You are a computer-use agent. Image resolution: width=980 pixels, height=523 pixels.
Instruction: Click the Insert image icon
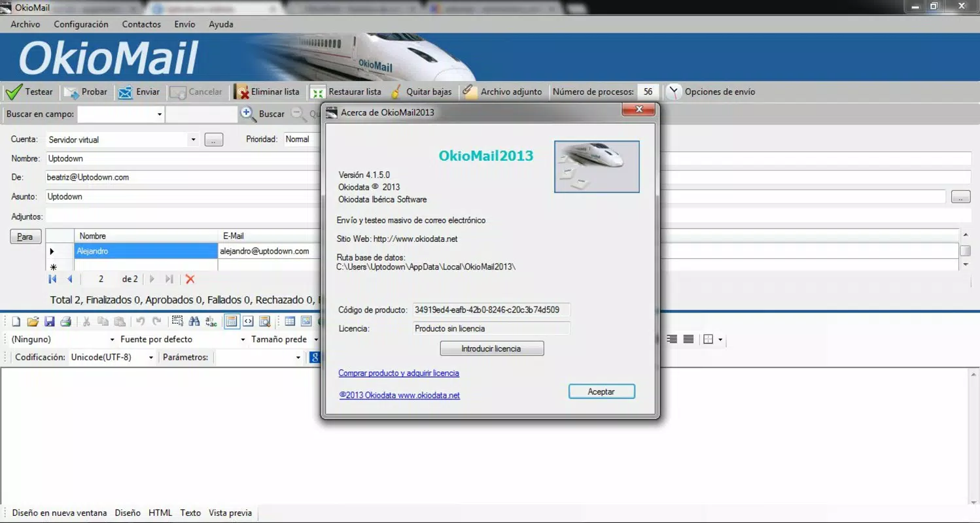click(x=306, y=321)
